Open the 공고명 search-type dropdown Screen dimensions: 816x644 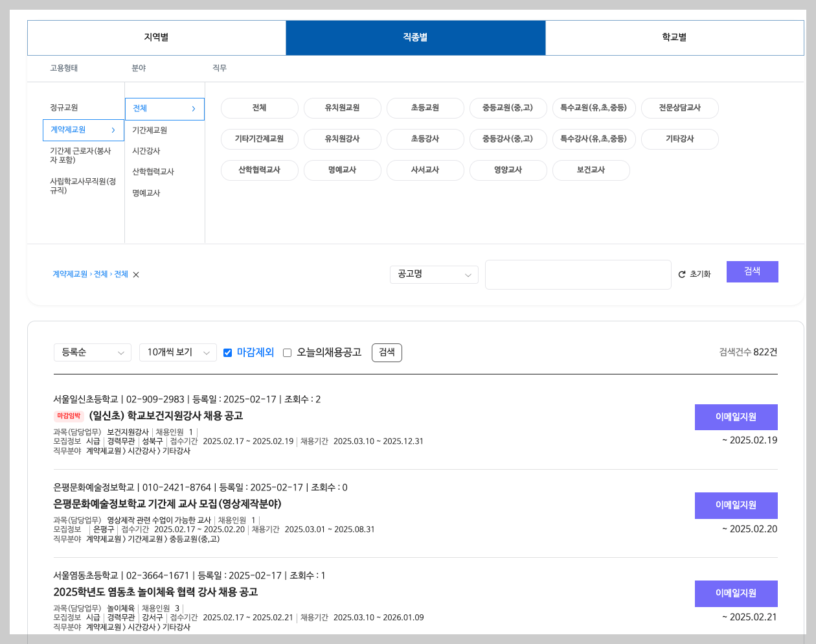point(433,274)
